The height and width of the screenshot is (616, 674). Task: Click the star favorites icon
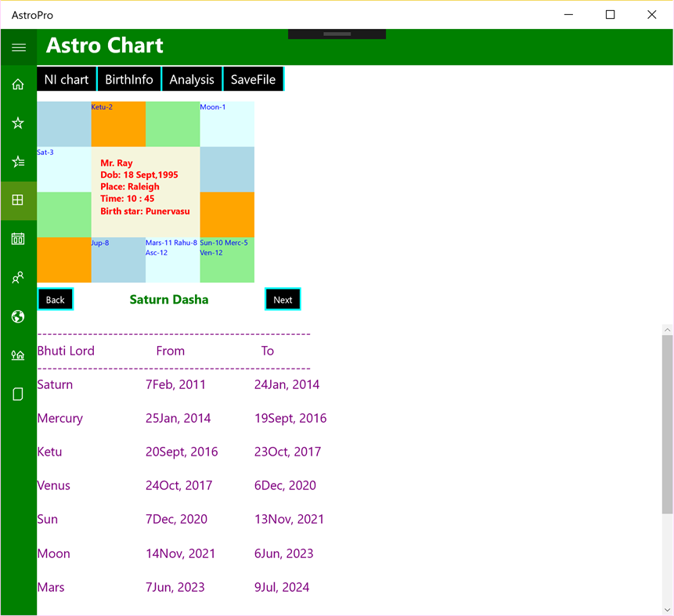[x=18, y=123]
